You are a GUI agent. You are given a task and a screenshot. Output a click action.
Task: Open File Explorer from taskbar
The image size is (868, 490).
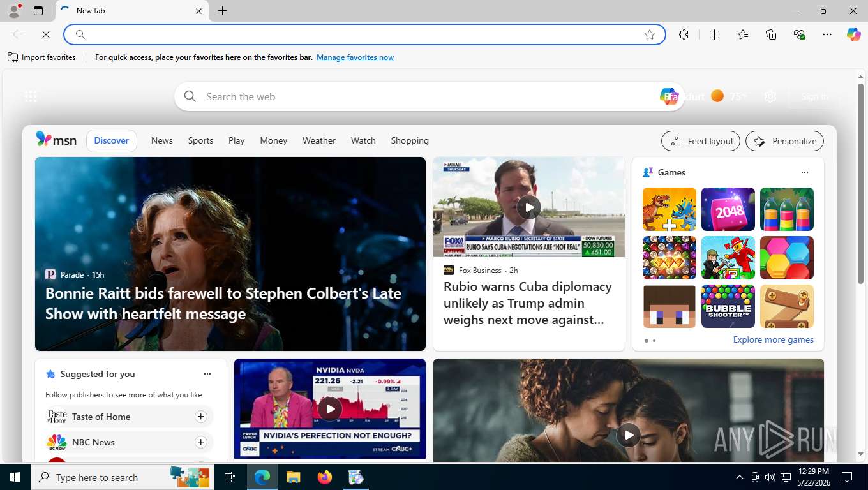pos(293,477)
